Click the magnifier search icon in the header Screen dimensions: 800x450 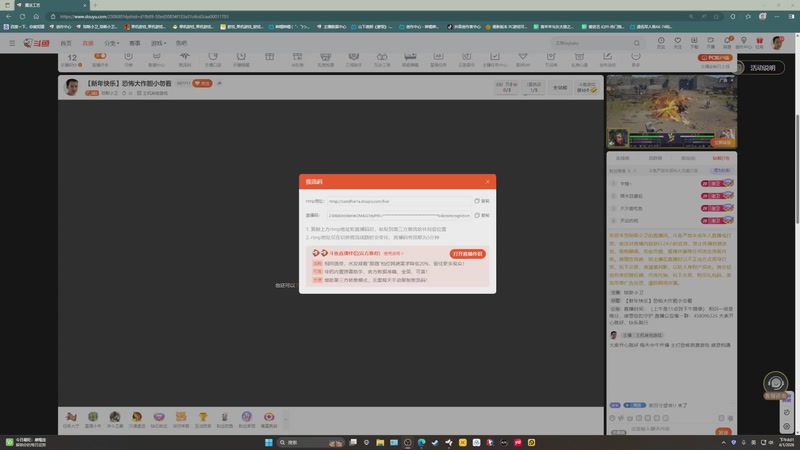(x=636, y=43)
